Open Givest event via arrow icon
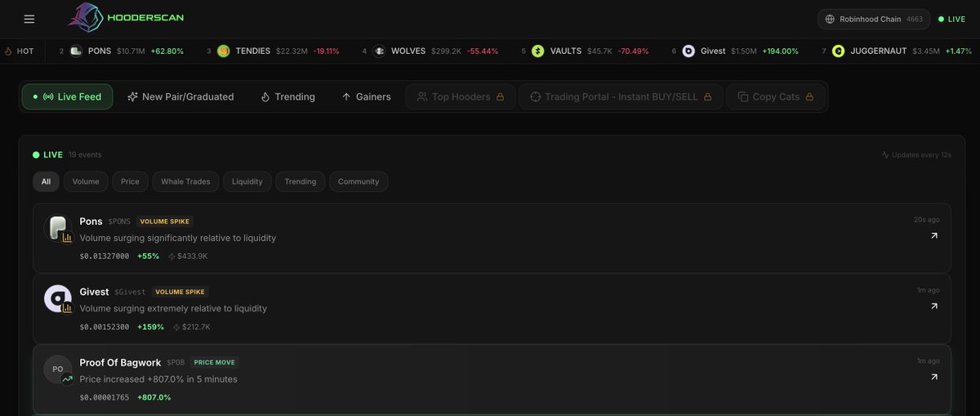Screen dimensions: 980x416 (x=934, y=306)
